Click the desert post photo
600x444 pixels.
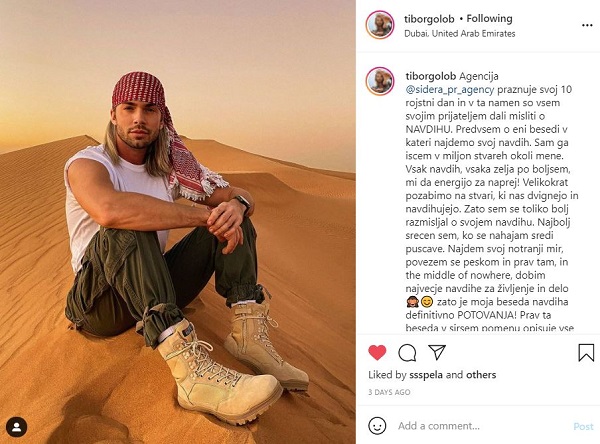point(178,222)
